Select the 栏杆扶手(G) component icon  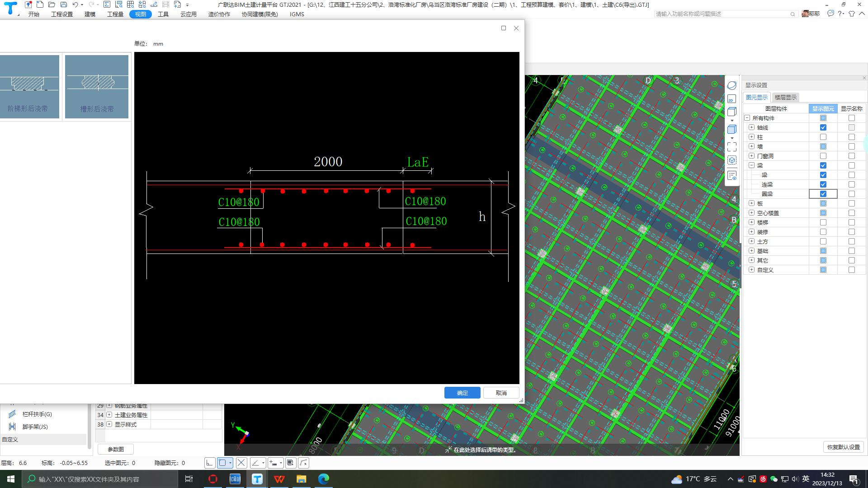(x=12, y=414)
